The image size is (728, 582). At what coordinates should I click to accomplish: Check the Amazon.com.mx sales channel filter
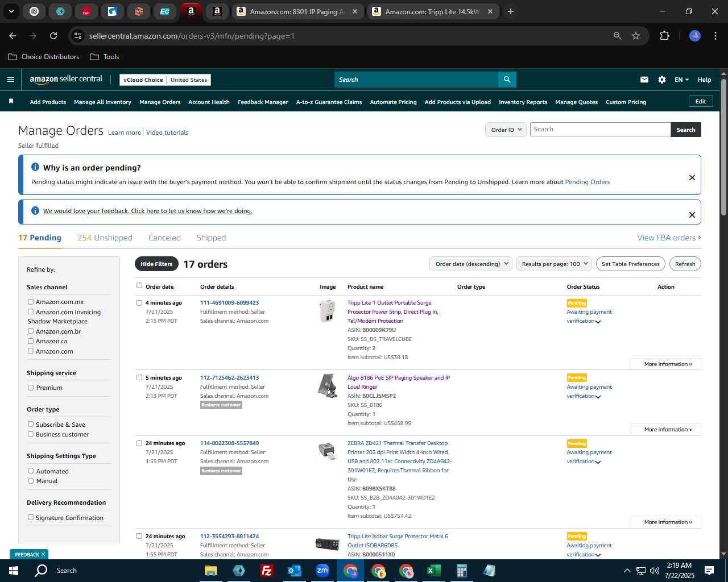point(31,302)
